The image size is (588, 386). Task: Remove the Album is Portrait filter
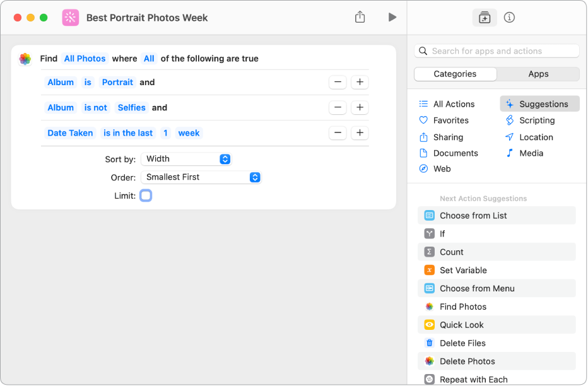coord(338,82)
